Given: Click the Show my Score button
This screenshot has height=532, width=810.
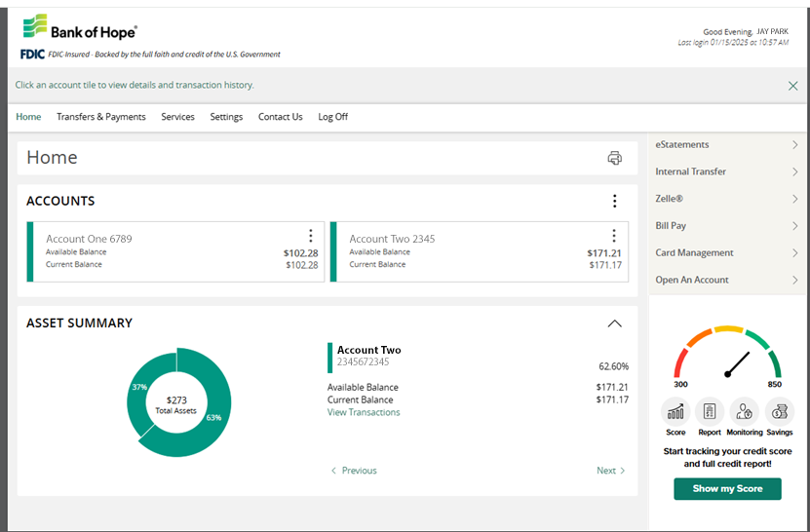Looking at the screenshot, I should 727,489.
